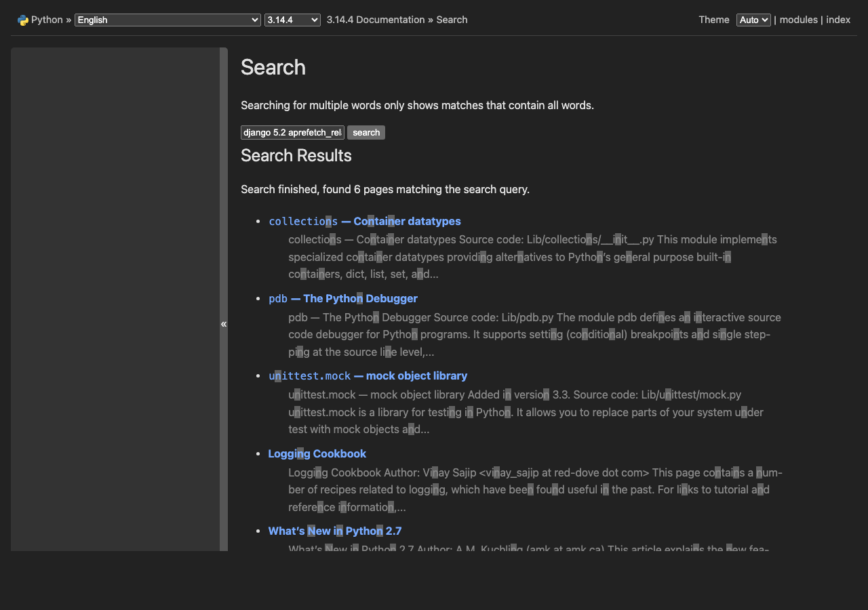868x610 pixels.
Task: Click the Python logo in the breadcrumb bar
Action: (x=24, y=20)
